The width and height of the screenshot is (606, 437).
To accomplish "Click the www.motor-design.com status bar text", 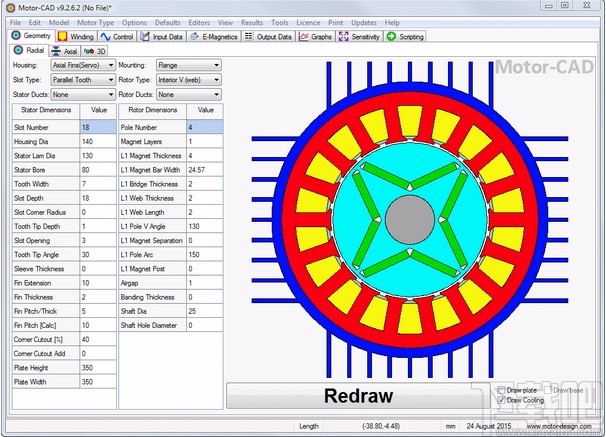I will coord(559,426).
